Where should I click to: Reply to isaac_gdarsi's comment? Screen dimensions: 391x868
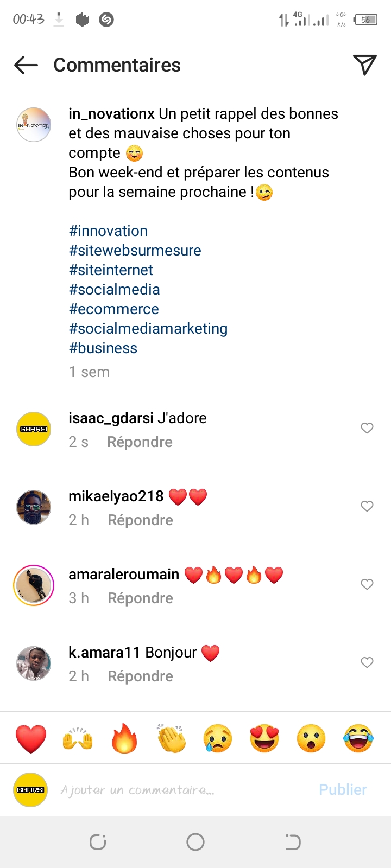(x=140, y=442)
